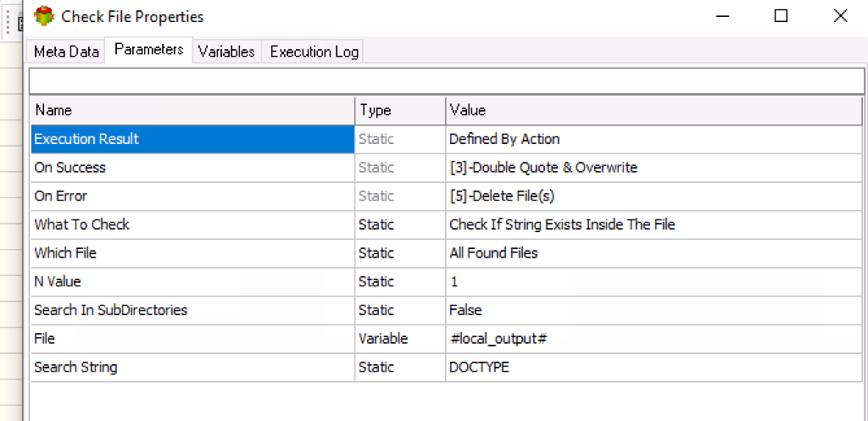The width and height of the screenshot is (868, 421).
Task: Select the Search In SubDirectories parameter
Action: click(192, 310)
